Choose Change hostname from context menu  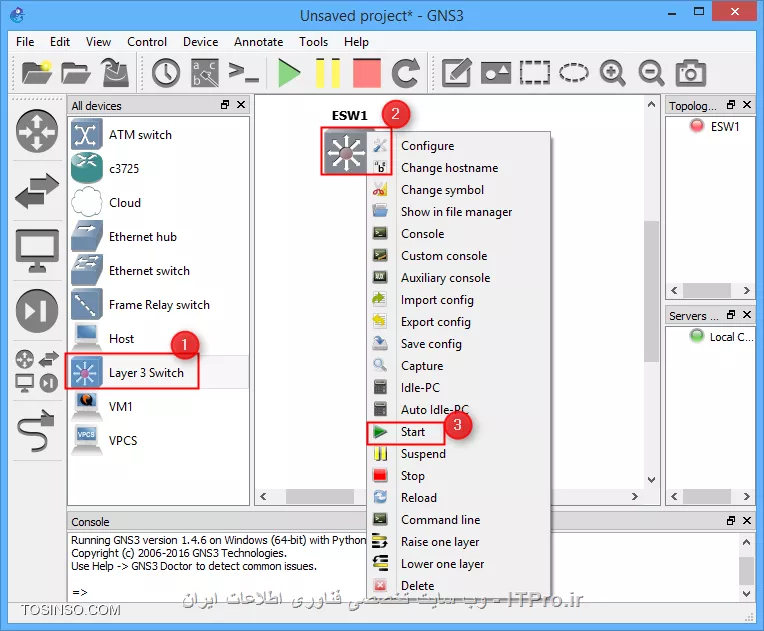click(458, 168)
